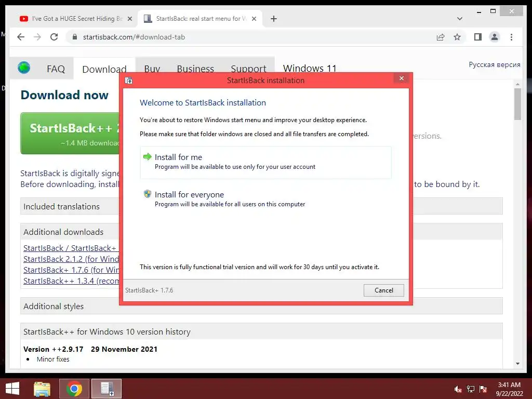Image resolution: width=532 pixels, height=399 pixels.
Task: Go forward in Chrome browser
Action: point(37,37)
